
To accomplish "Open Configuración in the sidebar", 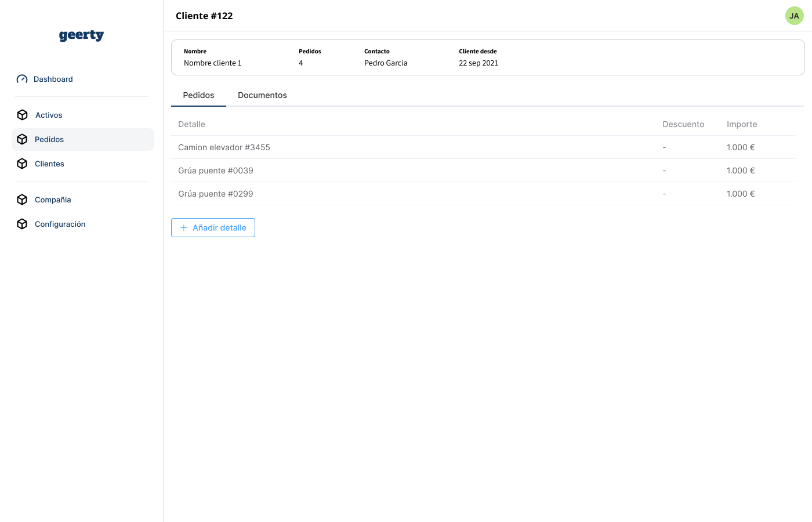I will click(x=60, y=224).
